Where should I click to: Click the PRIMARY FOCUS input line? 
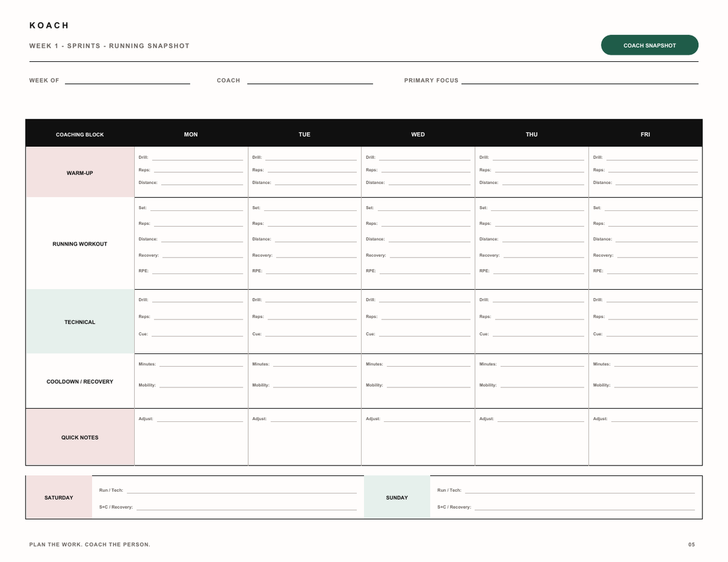coord(579,81)
